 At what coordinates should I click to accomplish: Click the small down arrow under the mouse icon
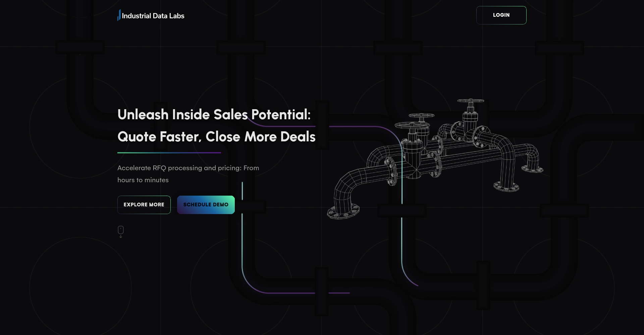pyautogui.click(x=121, y=237)
